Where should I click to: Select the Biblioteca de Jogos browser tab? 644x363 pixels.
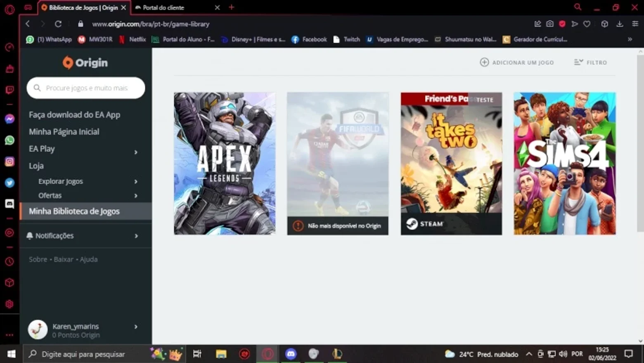83,7
